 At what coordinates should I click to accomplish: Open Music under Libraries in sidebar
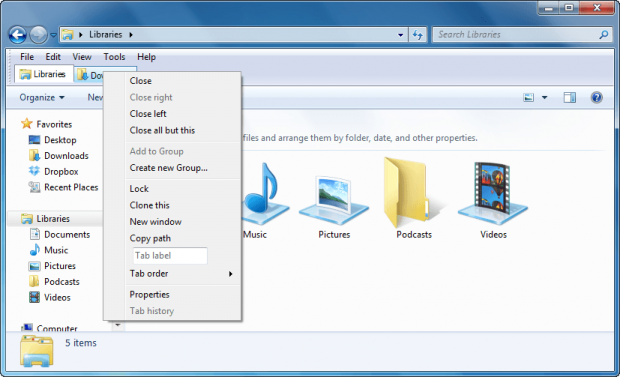click(x=56, y=250)
